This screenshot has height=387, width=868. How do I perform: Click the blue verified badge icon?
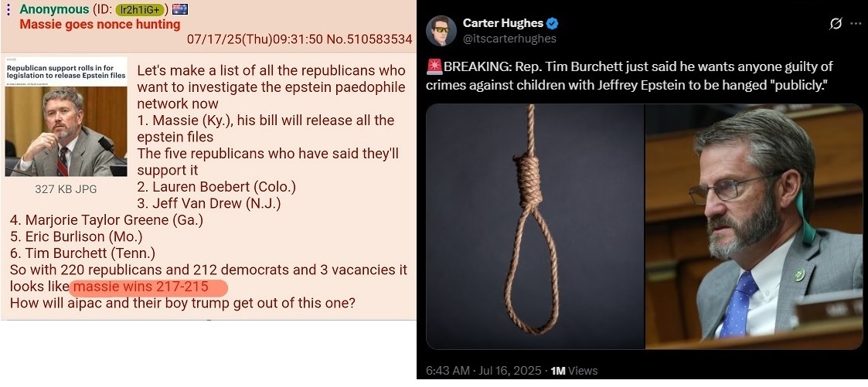[553, 23]
